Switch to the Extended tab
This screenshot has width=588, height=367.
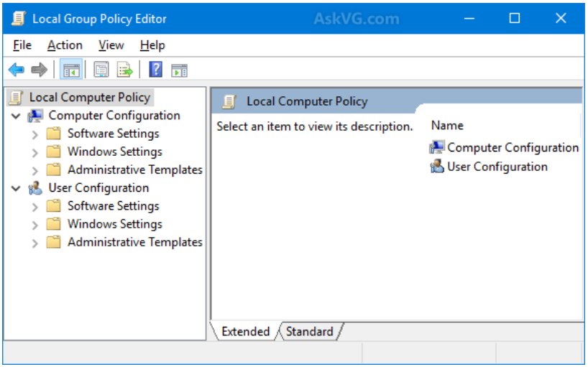tap(245, 332)
